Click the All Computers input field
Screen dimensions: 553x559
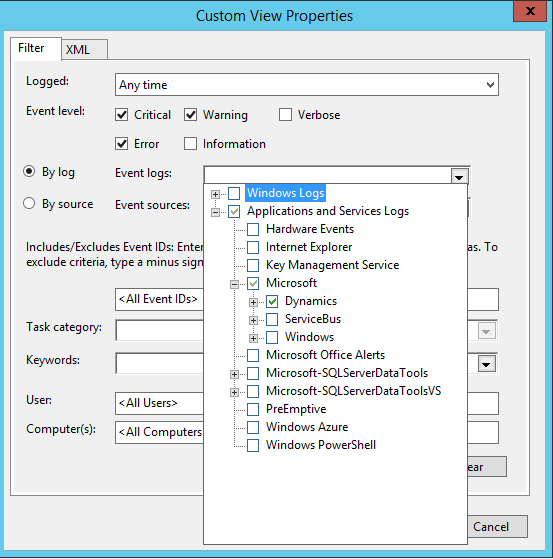(x=159, y=432)
